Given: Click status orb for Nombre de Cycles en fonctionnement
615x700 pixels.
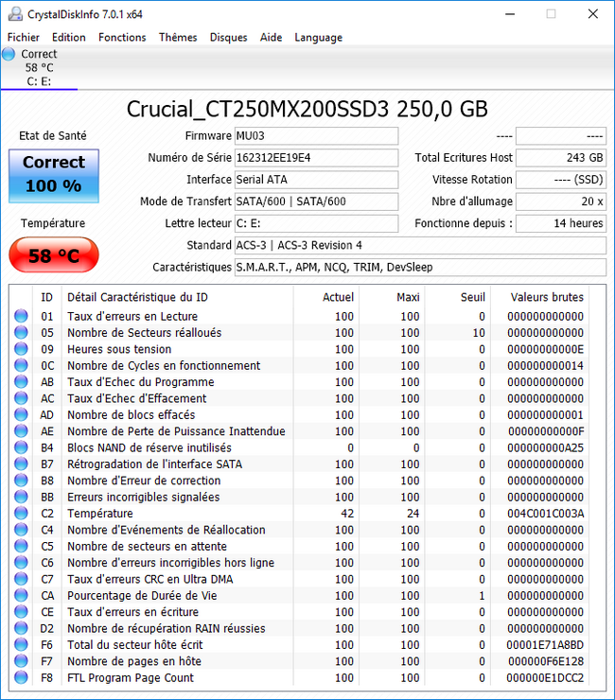Looking at the screenshot, I should (x=21, y=365).
